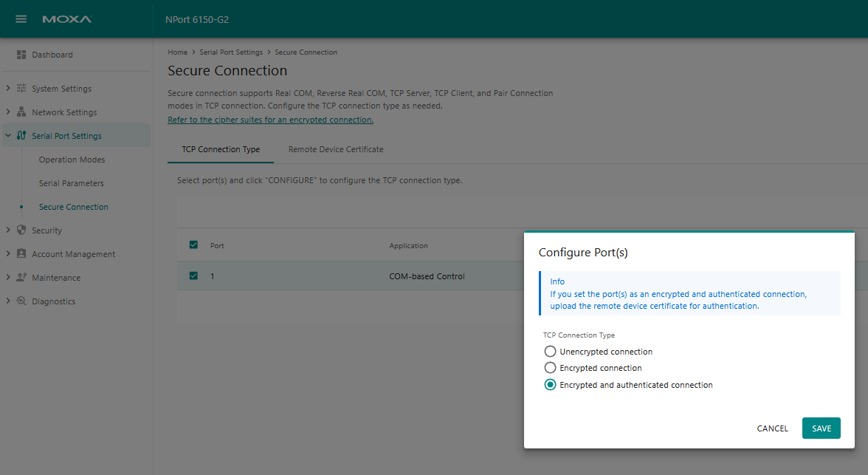Toggle the select-all ports header checkbox
The height and width of the screenshot is (475, 868).
194,245
